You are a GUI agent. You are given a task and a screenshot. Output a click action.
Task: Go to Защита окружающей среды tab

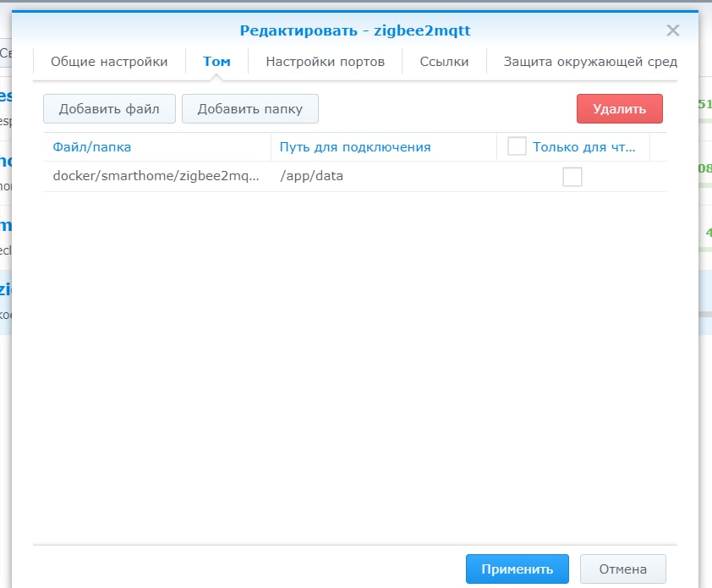(590, 62)
